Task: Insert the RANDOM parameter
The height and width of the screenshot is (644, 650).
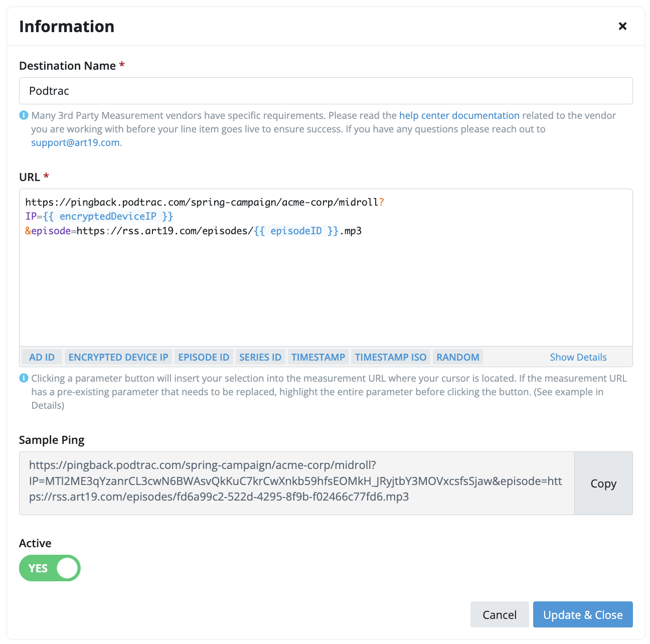Action: pyautogui.click(x=458, y=357)
